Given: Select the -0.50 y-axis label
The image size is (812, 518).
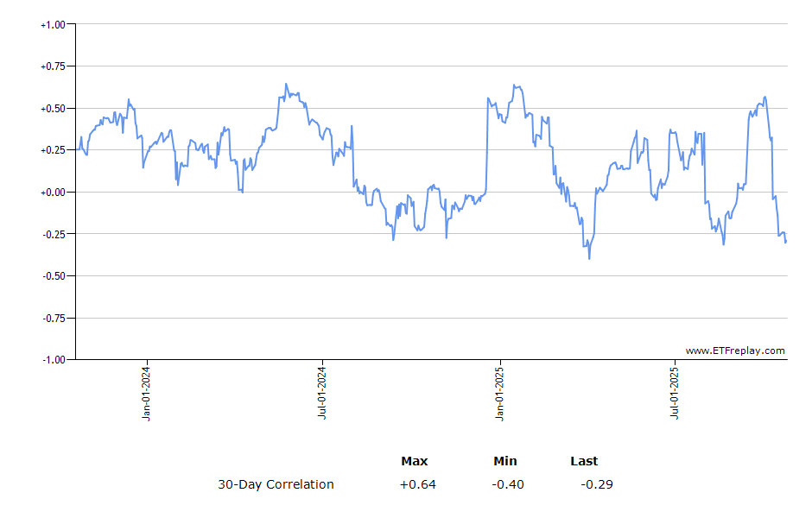Looking at the screenshot, I should coord(54,276).
